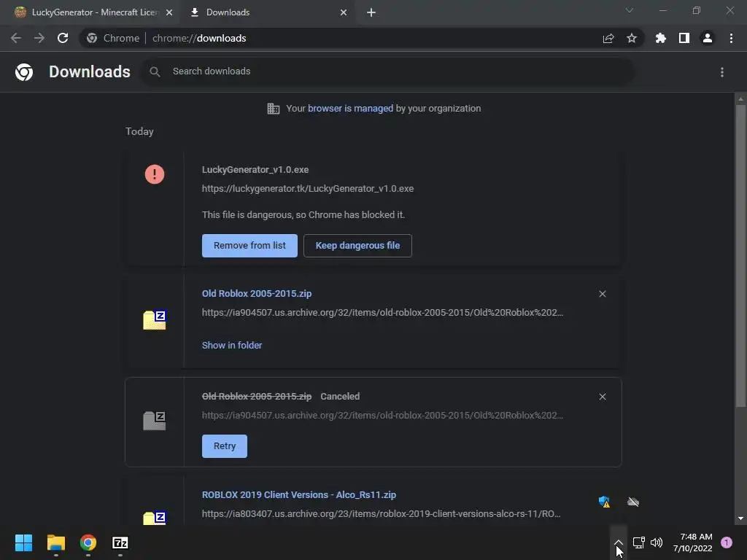Focus the Search downloads field

387,71
